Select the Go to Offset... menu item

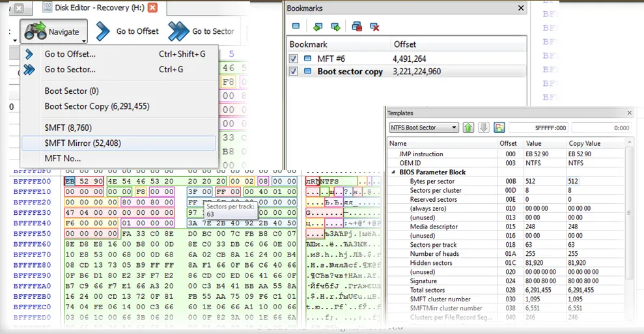pyautogui.click(x=70, y=54)
